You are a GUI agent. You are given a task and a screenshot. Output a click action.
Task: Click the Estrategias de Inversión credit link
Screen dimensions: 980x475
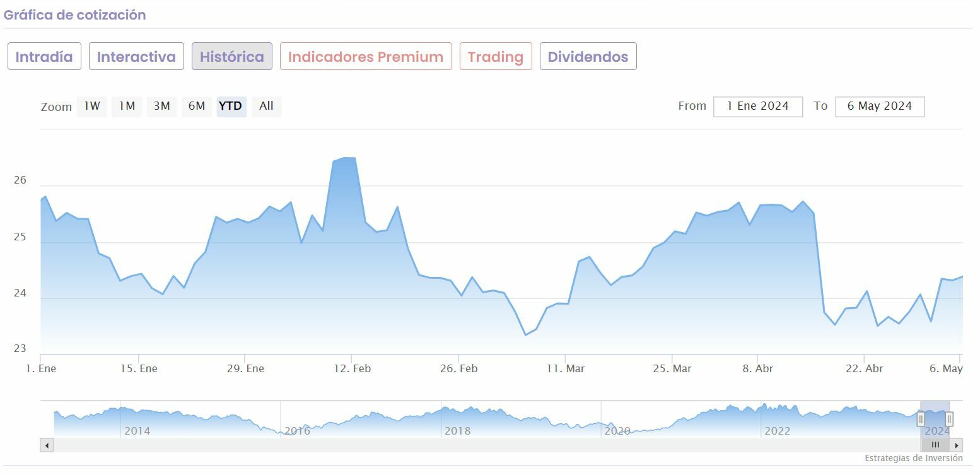coord(914,458)
